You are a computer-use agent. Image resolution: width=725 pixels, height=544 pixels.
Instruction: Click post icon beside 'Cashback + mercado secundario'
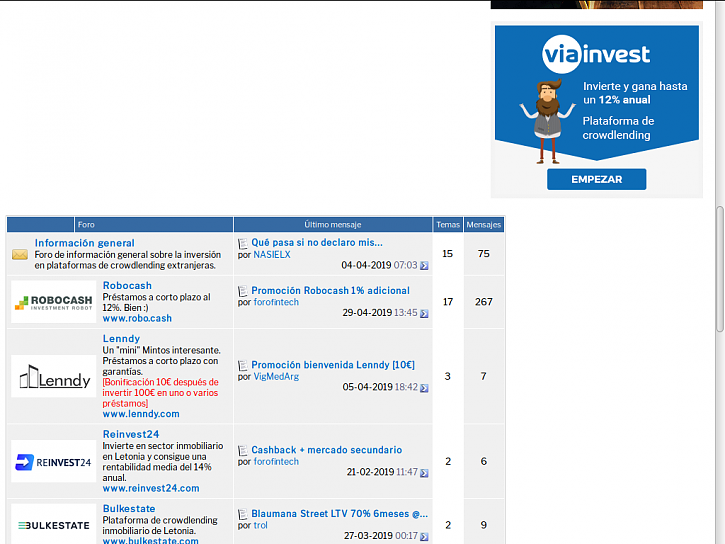click(243, 451)
